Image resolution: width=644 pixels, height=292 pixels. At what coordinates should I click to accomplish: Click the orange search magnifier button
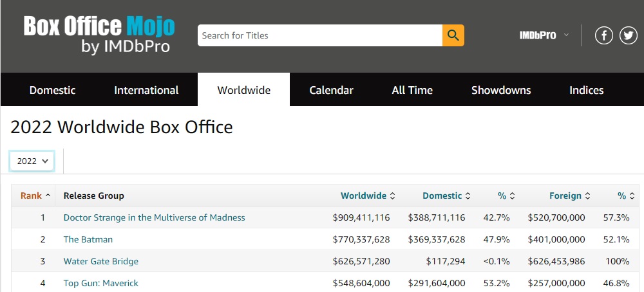(453, 35)
